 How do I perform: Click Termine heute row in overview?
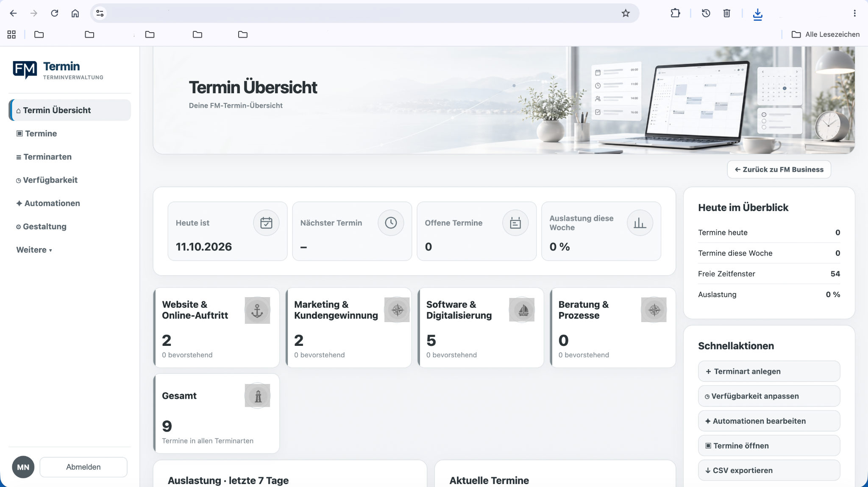point(769,232)
